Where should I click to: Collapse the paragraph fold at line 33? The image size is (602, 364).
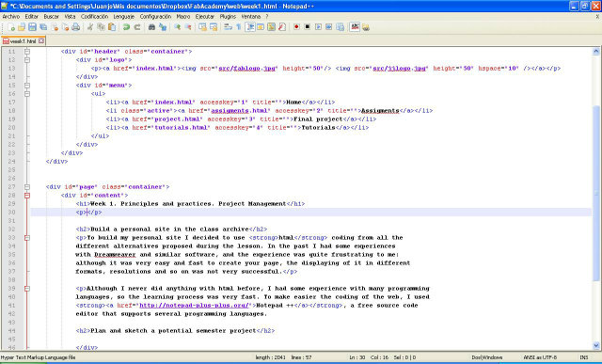tap(27, 238)
